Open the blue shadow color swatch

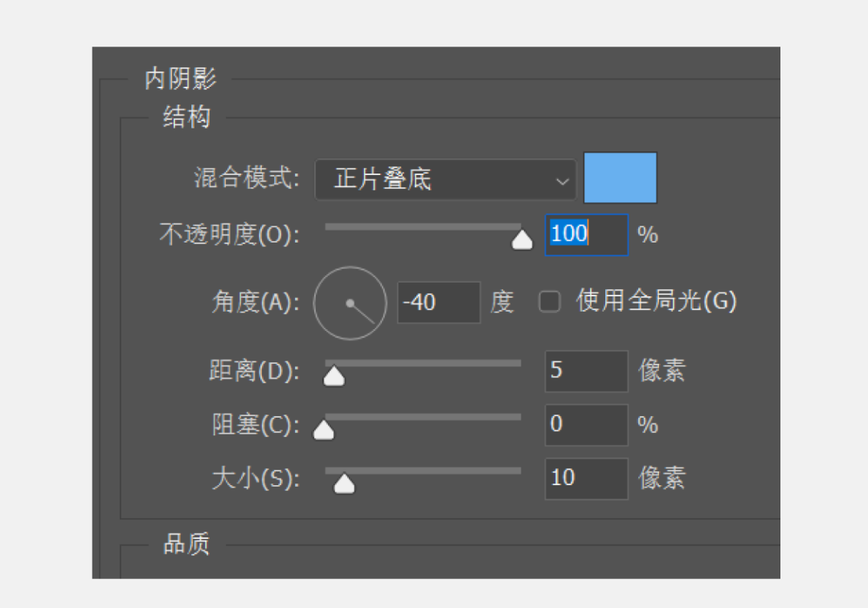point(620,178)
